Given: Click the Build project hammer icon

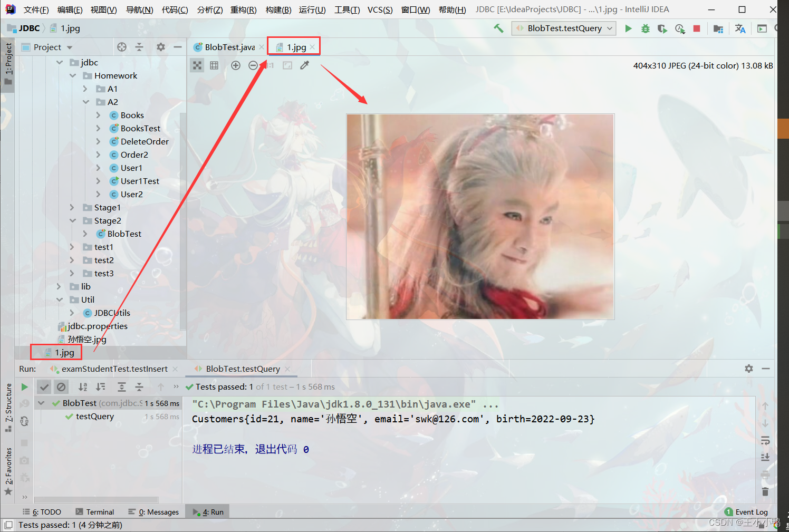Looking at the screenshot, I should pyautogui.click(x=498, y=28).
